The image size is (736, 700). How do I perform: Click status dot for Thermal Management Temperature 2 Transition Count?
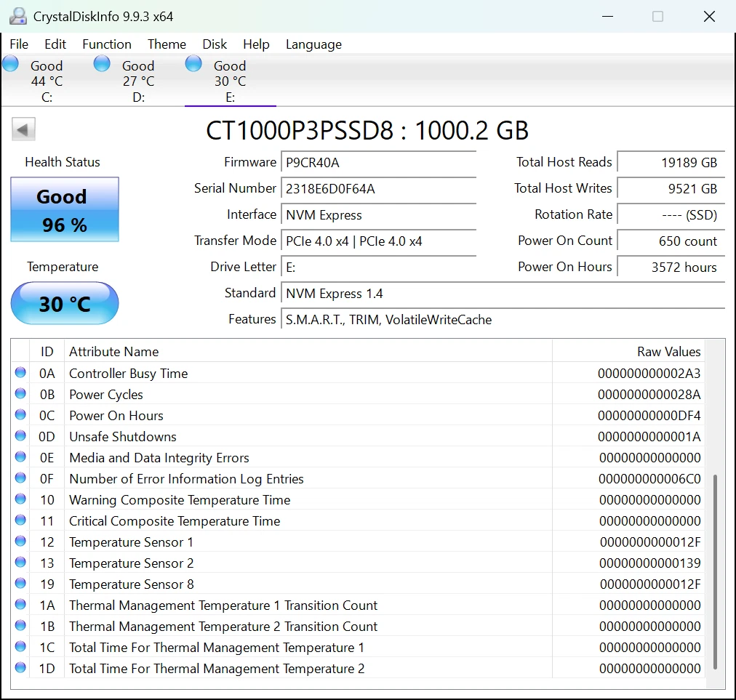(x=20, y=625)
